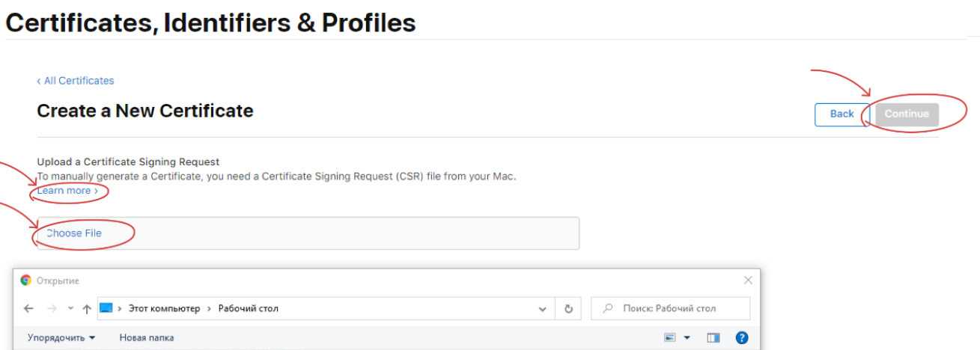980x350 pixels.
Task: Click Новая папка to create folder
Action: coord(147,338)
